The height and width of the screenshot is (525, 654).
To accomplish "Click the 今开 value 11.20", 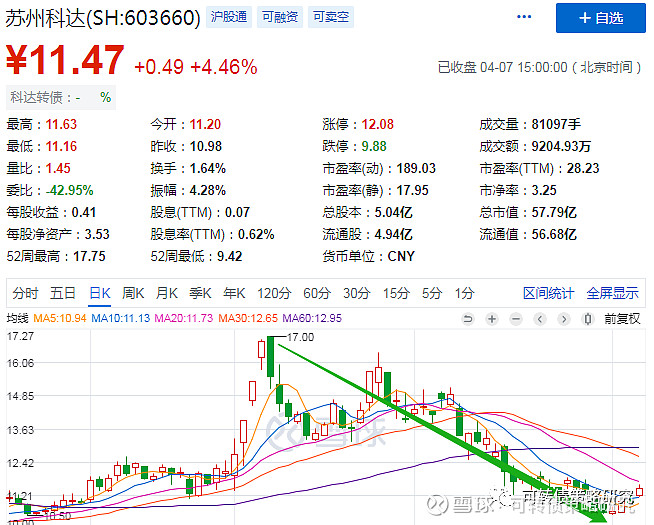I will (205, 124).
